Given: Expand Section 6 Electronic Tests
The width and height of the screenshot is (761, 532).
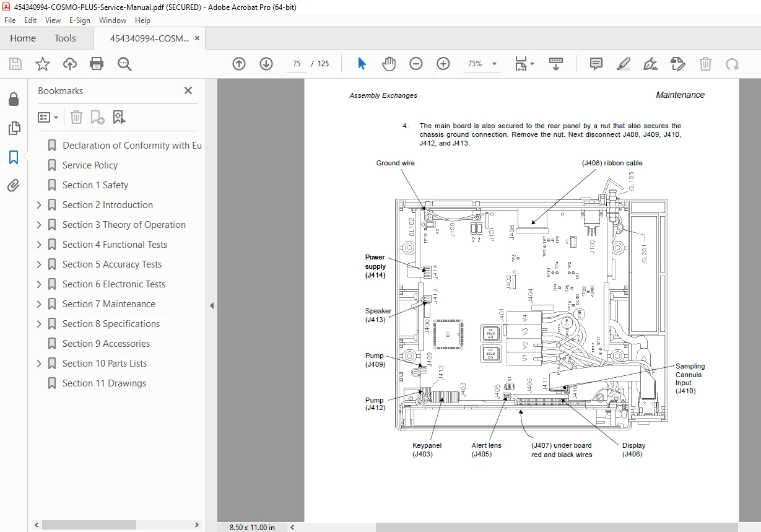Looking at the screenshot, I should pos(39,284).
